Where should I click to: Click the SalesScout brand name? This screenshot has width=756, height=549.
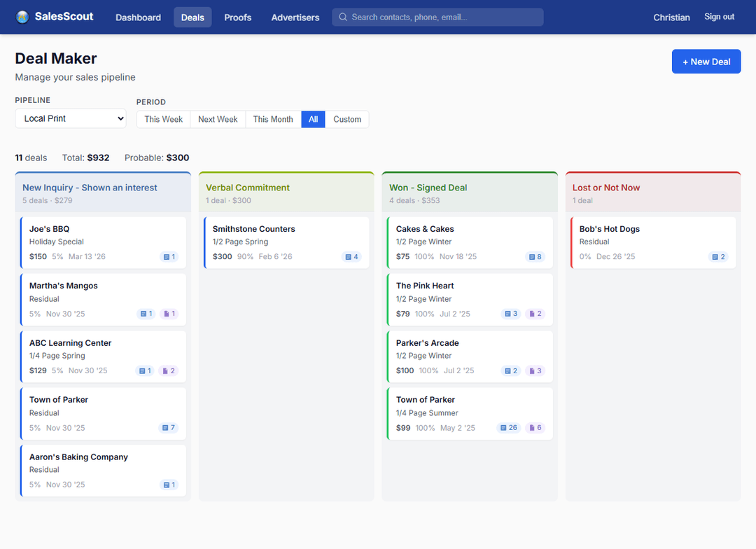64,16
